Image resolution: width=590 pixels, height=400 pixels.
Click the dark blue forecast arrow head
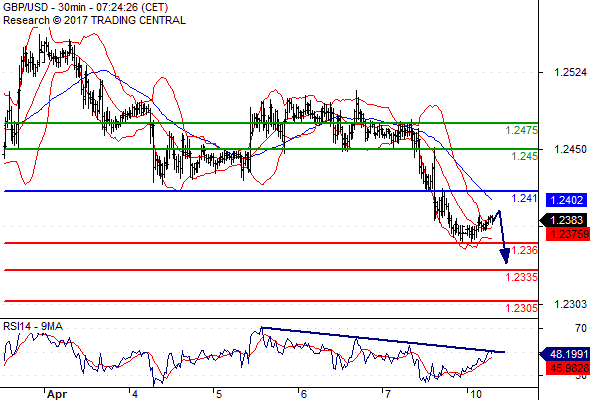click(x=505, y=256)
